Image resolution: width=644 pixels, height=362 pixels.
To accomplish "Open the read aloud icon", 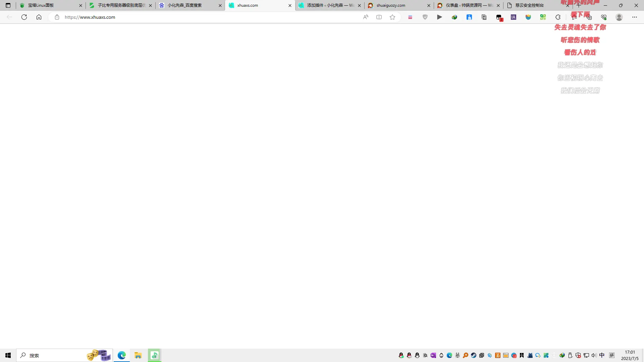I will [x=366, y=17].
